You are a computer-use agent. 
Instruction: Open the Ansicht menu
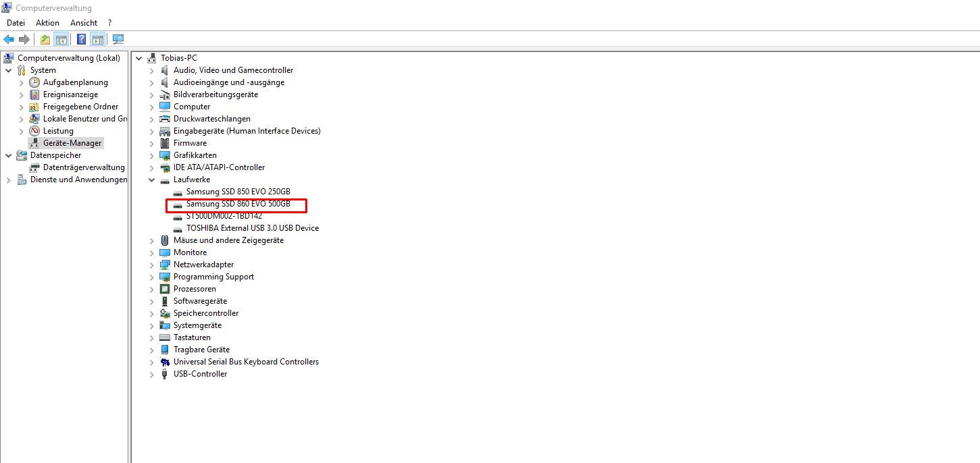[84, 23]
